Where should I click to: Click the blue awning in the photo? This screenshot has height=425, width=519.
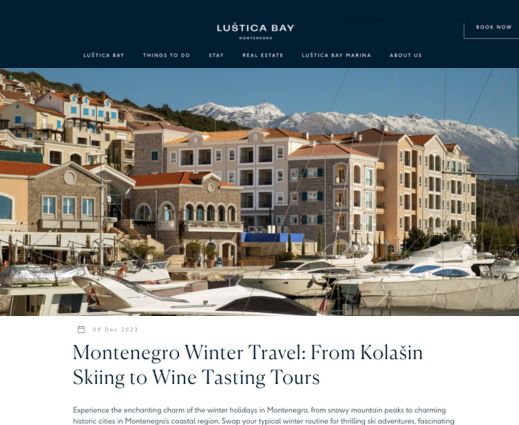coord(272,237)
